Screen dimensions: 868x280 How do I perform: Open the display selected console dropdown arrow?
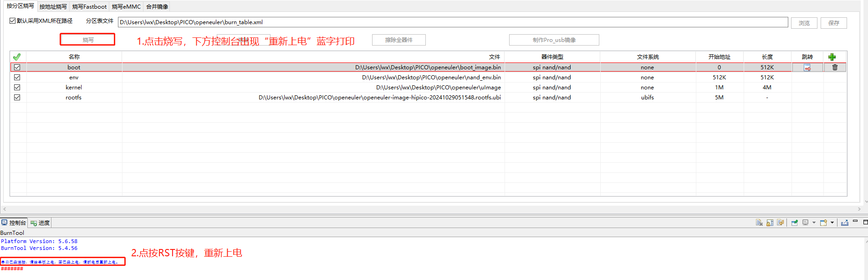click(814, 223)
